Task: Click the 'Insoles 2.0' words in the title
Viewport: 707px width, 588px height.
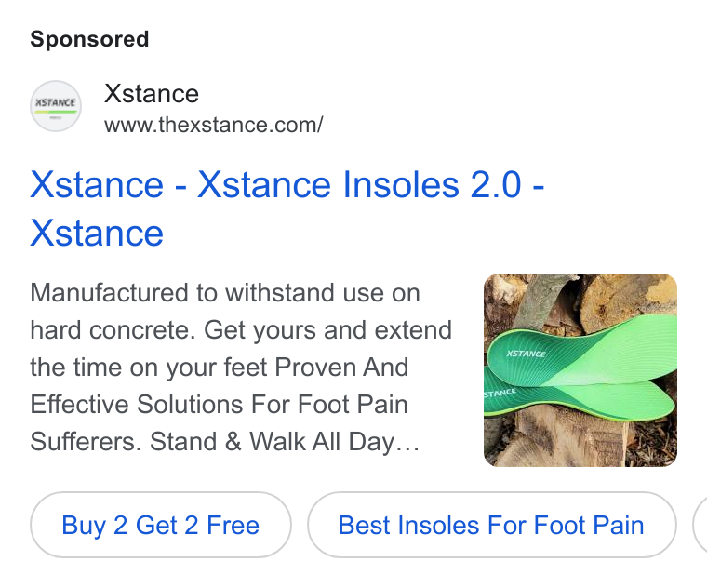Action: (432, 184)
